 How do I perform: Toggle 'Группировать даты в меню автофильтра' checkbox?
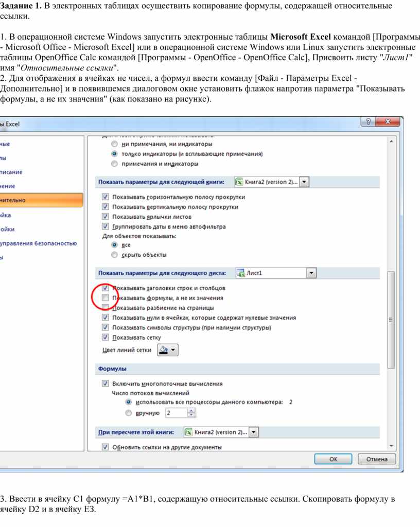[x=105, y=226]
